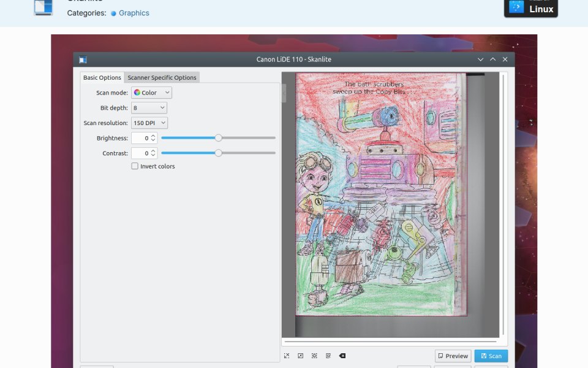
Task: Select the Basic Options tab
Action: tap(102, 77)
